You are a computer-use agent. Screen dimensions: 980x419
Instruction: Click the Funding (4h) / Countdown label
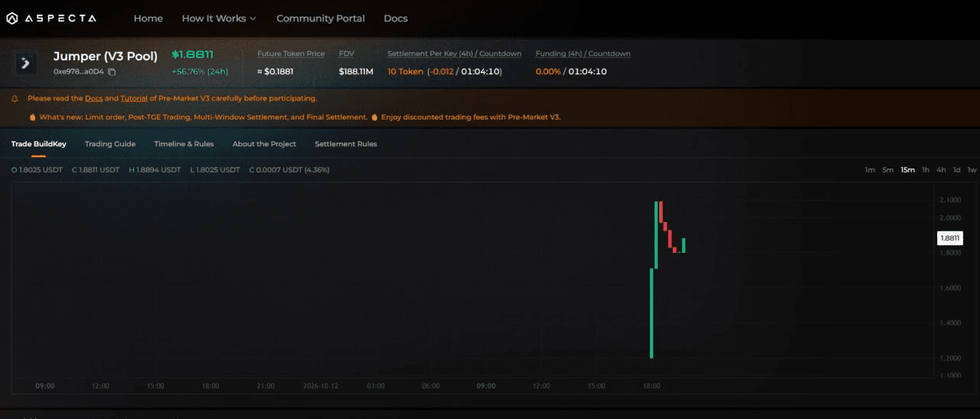[x=583, y=54]
